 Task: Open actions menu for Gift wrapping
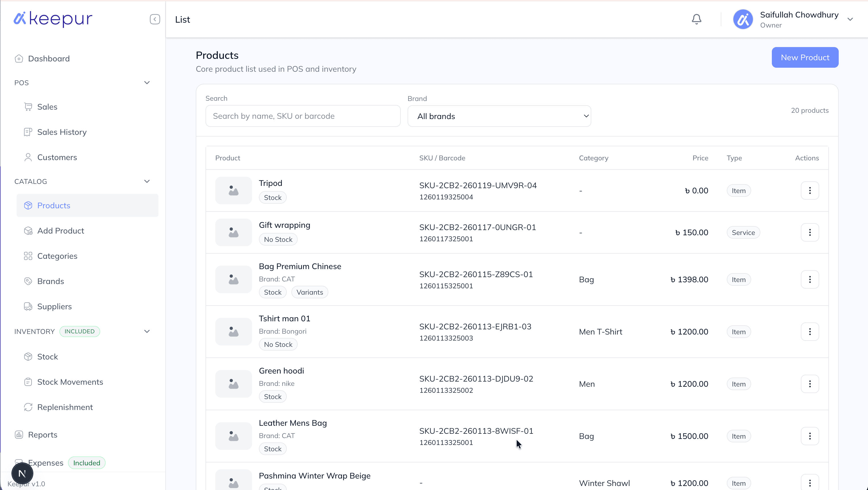click(x=810, y=232)
